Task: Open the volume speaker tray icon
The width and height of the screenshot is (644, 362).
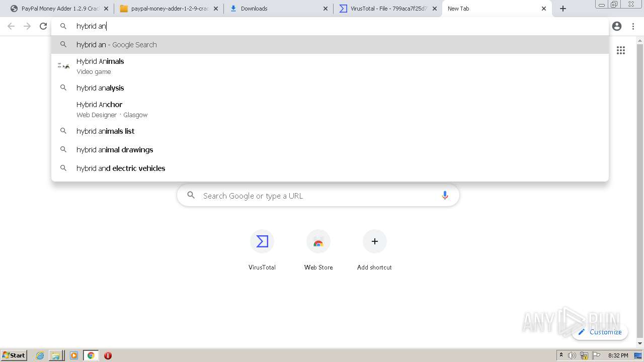Action: 572,355
